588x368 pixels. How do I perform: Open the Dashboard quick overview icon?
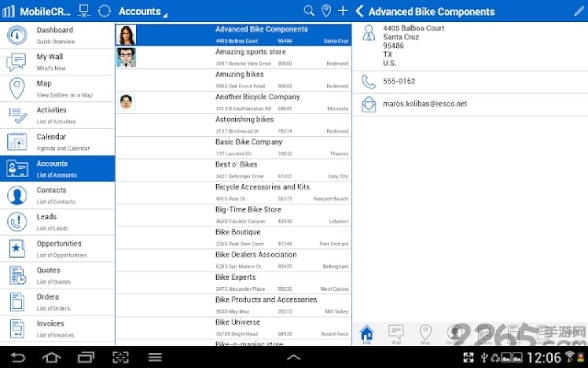(x=17, y=36)
